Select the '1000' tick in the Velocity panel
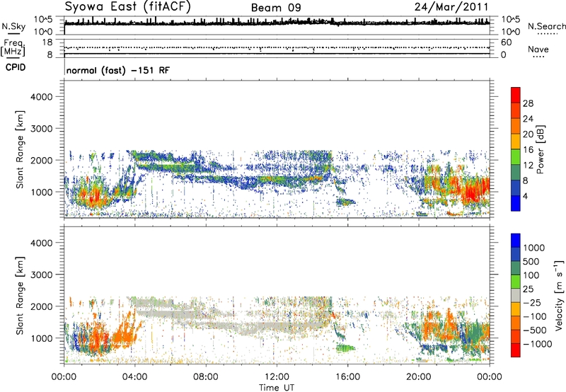The image size is (566, 392). (x=42, y=338)
